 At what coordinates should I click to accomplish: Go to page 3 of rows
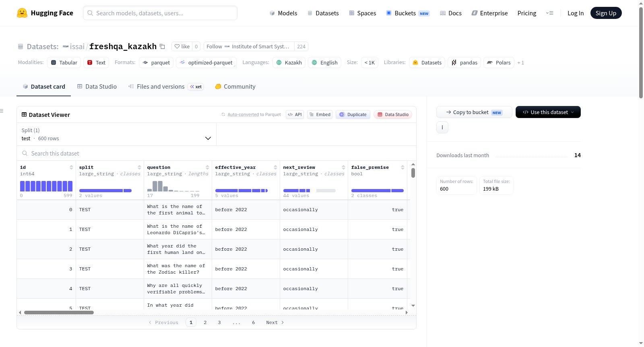[219, 322]
